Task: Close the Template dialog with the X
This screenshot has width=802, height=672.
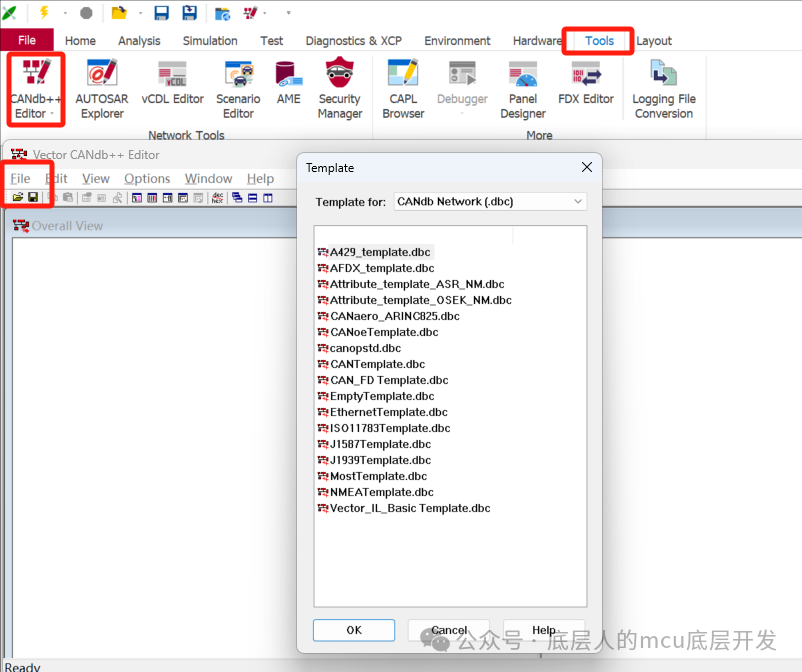Action: point(587,167)
